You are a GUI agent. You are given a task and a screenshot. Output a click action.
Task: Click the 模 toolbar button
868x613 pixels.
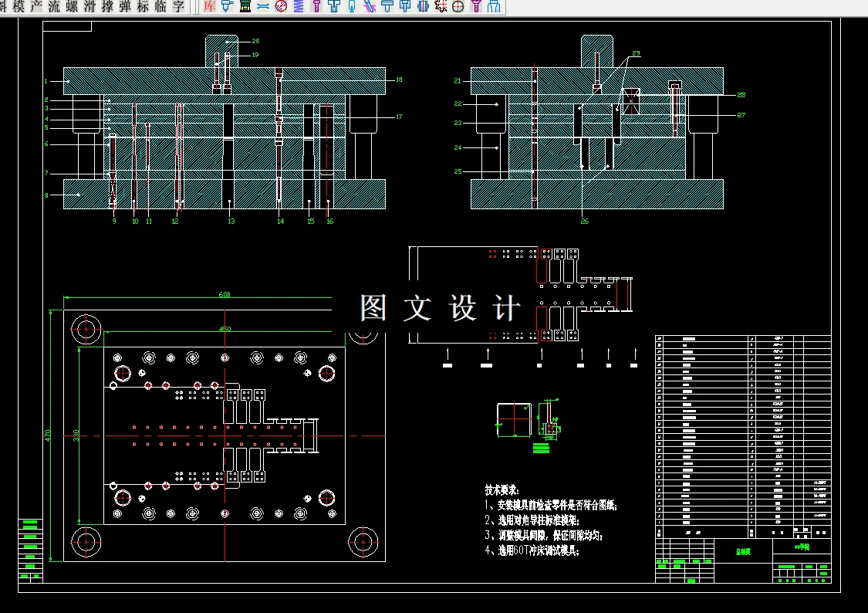19,7
